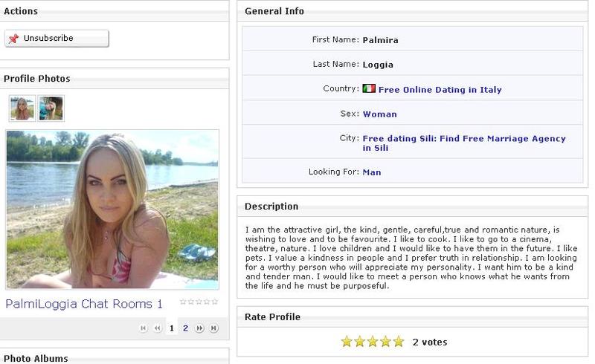Rate profile with the first gold star

click(x=347, y=342)
